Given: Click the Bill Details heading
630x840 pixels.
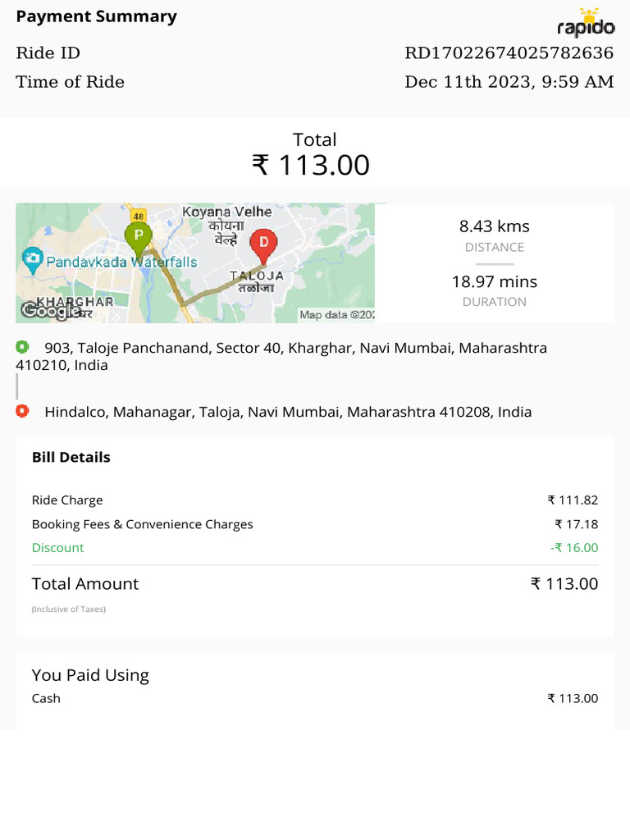Looking at the screenshot, I should coord(71,457).
